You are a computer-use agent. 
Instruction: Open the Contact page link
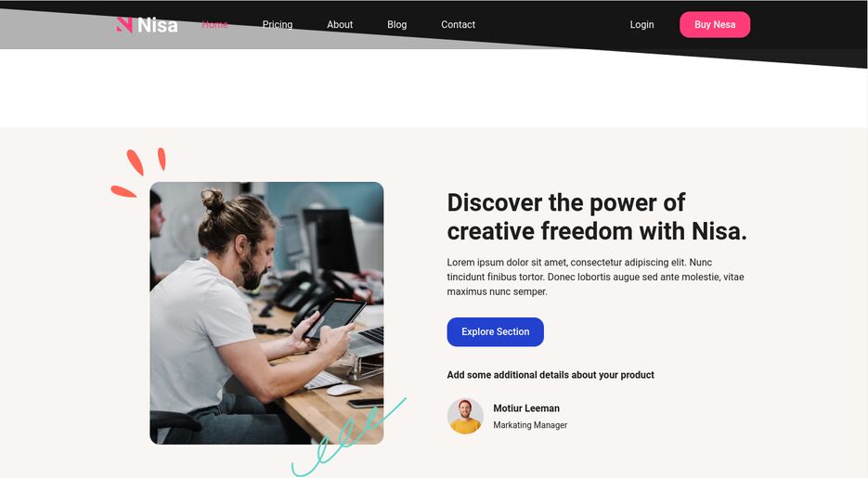(458, 24)
